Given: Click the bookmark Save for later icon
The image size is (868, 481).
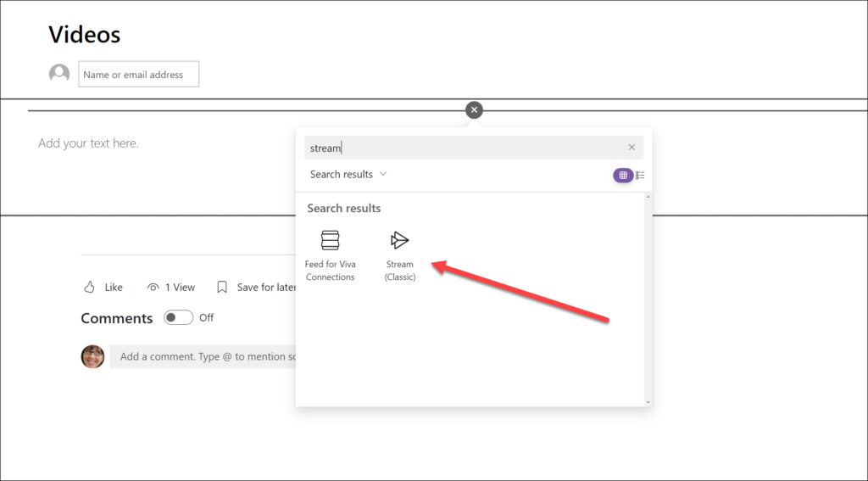Looking at the screenshot, I should click(x=222, y=287).
